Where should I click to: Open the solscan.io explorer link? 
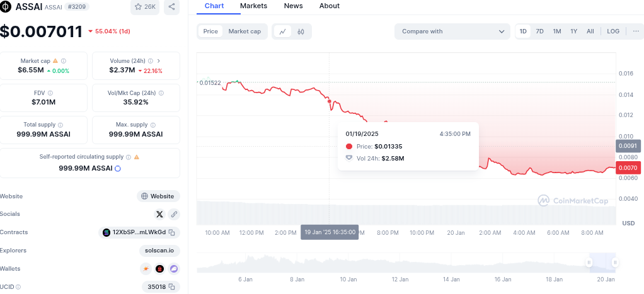[159, 251]
